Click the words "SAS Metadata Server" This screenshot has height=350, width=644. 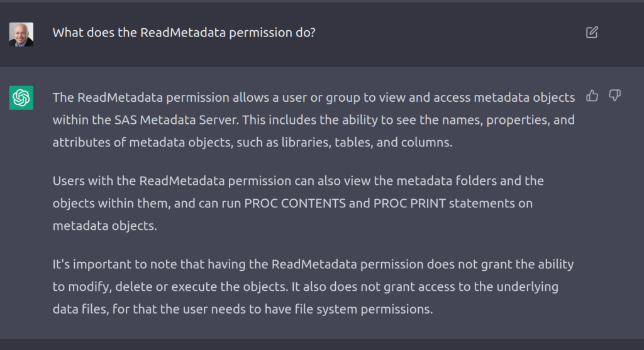pyautogui.click(x=176, y=120)
